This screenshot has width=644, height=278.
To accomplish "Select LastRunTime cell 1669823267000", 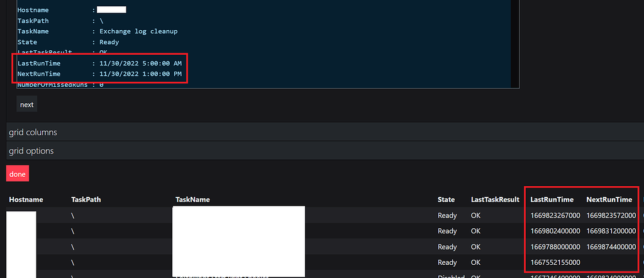I will tap(555, 215).
